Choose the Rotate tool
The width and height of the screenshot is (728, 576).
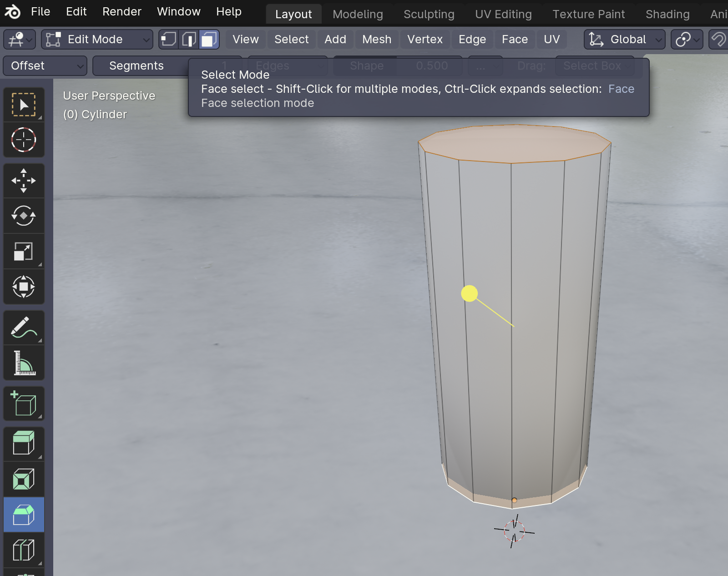[x=24, y=216]
